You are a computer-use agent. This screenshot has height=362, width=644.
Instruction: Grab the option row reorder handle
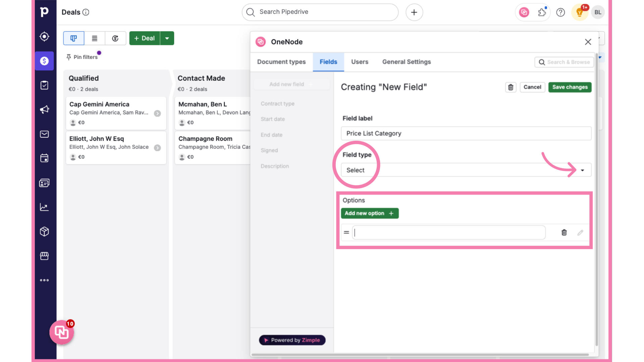[x=346, y=232]
